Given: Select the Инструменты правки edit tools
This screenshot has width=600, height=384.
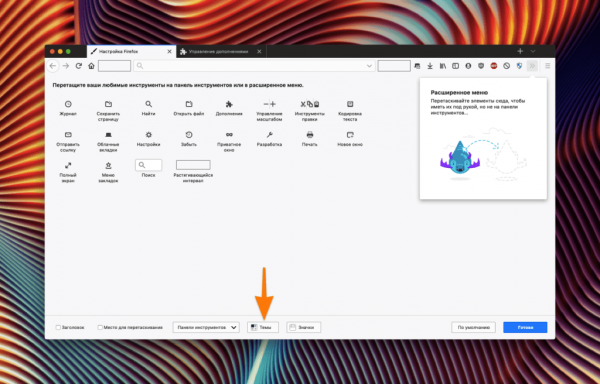Looking at the screenshot, I should 310,104.
